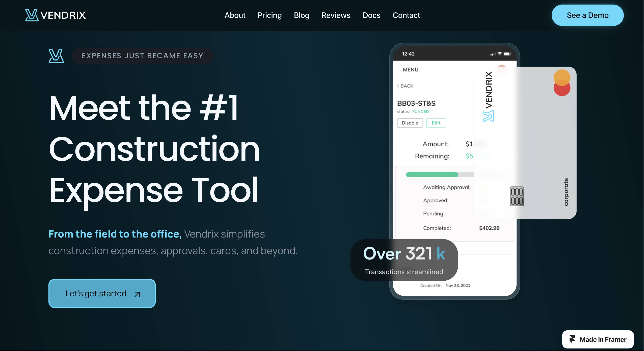The image size is (644, 351).
Task: Click the Over 321k transactions badge
Action: [404, 260]
